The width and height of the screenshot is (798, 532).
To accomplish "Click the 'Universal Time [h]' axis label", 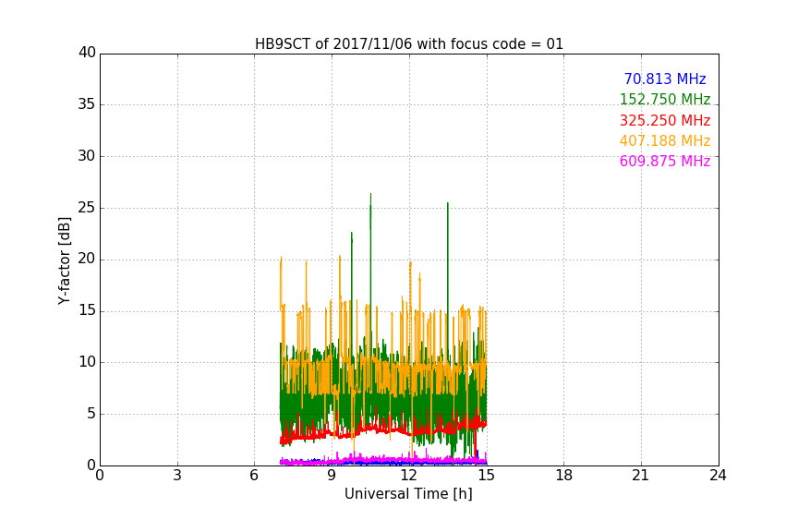I will click(x=408, y=494).
